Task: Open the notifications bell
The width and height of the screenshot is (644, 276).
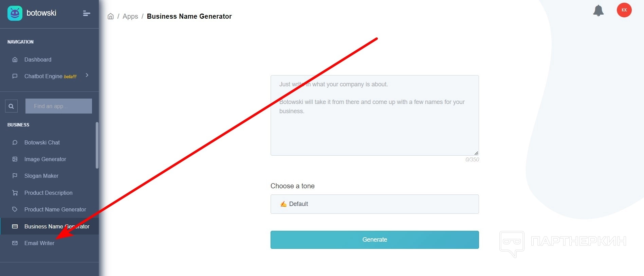Action: click(598, 11)
